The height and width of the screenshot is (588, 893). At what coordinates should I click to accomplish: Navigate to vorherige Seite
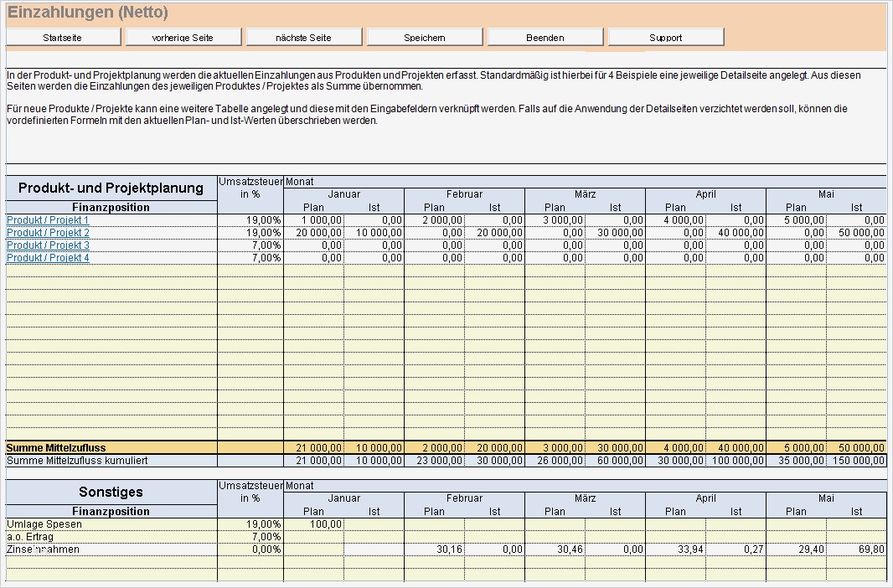pos(183,36)
